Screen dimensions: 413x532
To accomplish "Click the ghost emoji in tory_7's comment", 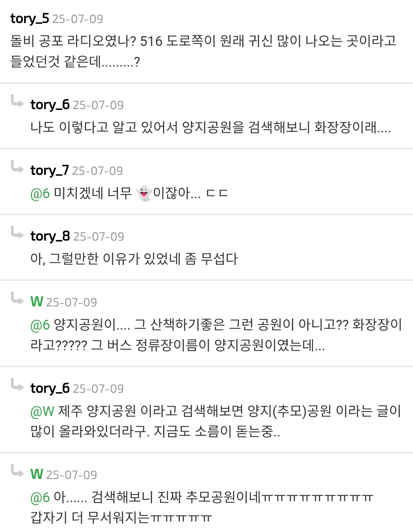I will [144, 193].
